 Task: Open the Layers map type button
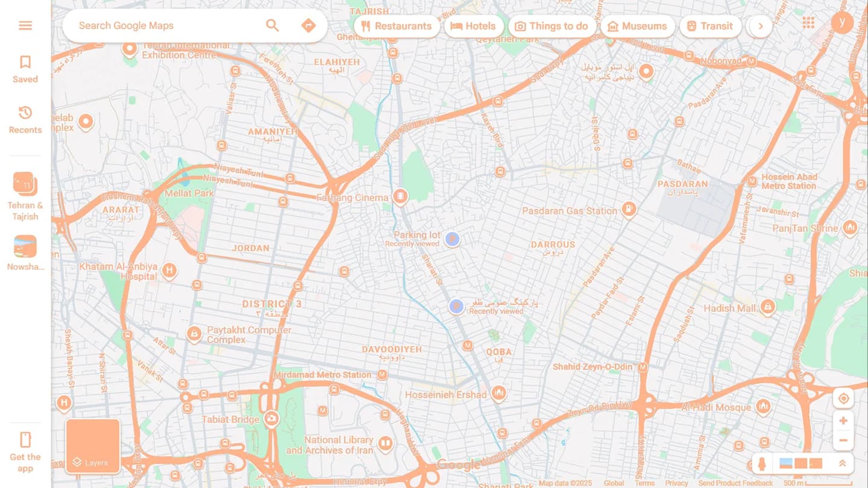(x=93, y=446)
